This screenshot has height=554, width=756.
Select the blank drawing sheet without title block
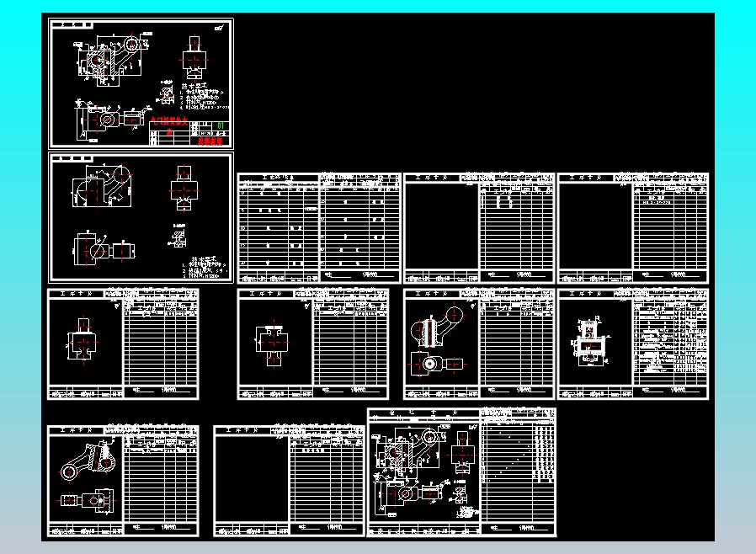coord(141,217)
